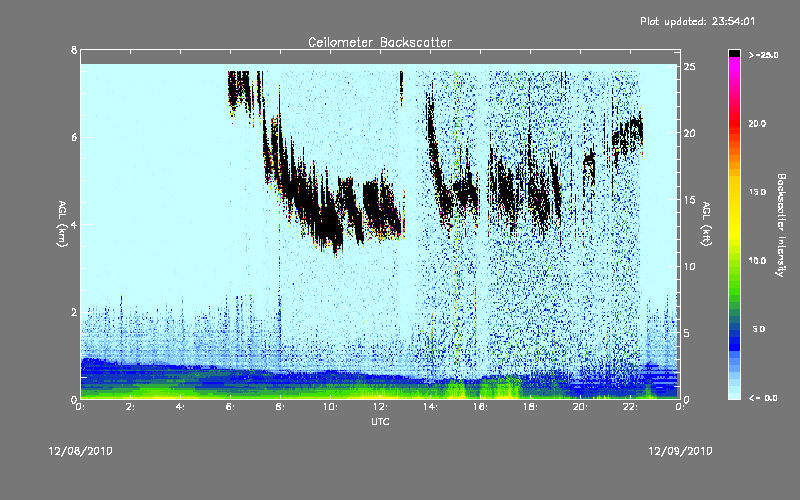800x500 pixels.
Task: Click the 5 kft tick label
Action: coord(686,333)
